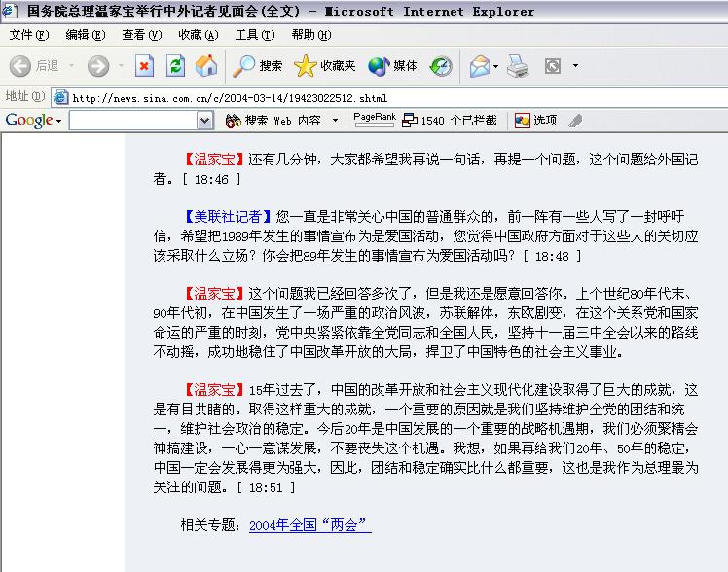Expand the mail button dropdown arrow

tap(495, 66)
